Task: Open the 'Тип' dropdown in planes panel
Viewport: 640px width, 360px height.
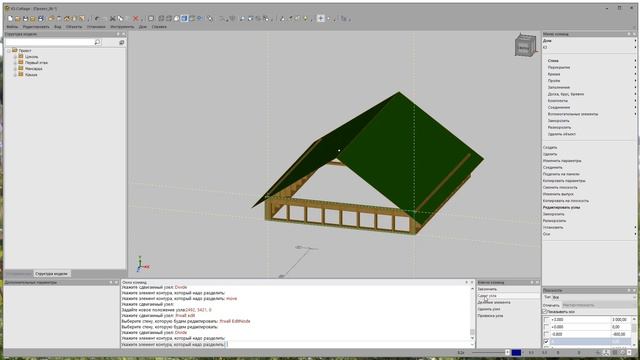Action: (x=594, y=297)
